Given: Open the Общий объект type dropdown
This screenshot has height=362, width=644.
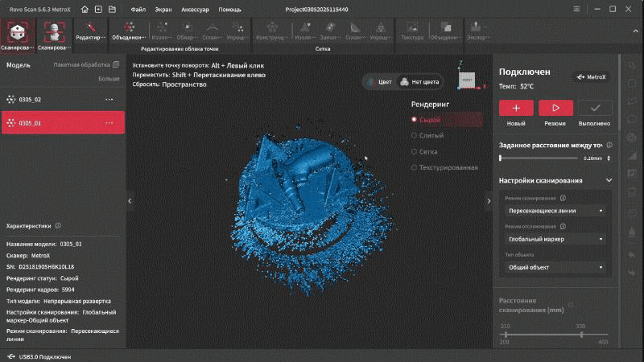Looking at the screenshot, I should click(555, 267).
